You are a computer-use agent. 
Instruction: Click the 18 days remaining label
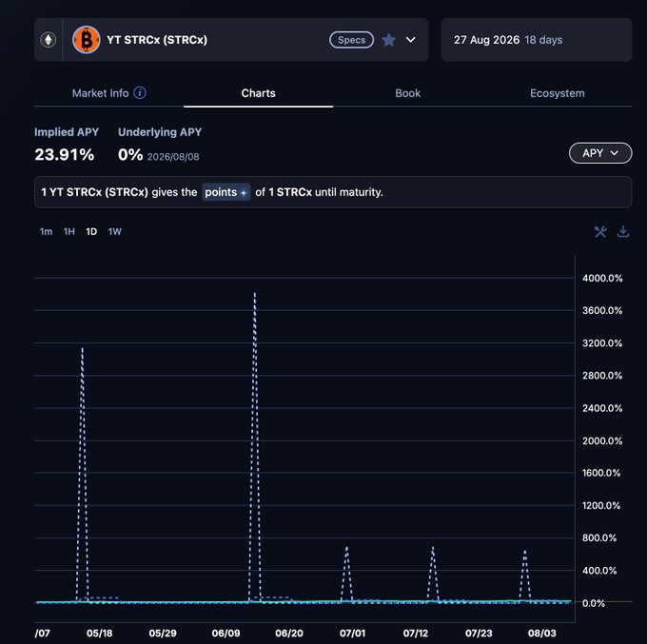(x=543, y=40)
